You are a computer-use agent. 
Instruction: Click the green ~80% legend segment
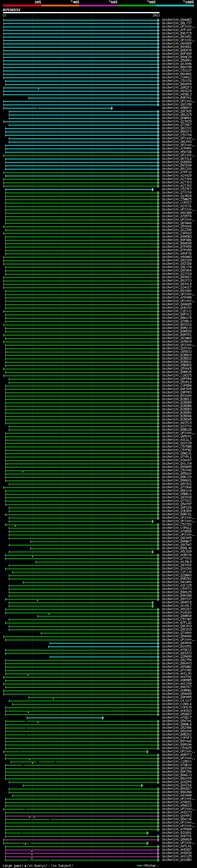137,6
